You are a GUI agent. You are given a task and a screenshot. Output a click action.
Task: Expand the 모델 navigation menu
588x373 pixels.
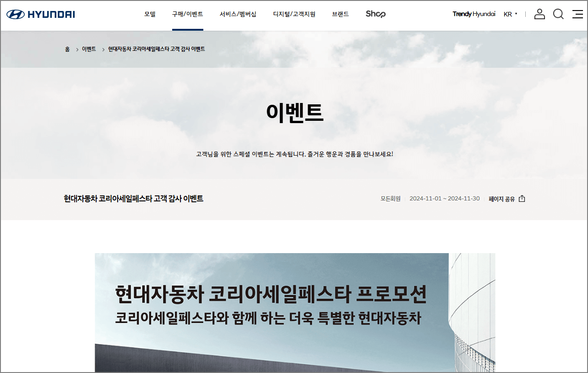pyautogui.click(x=150, y=14)
